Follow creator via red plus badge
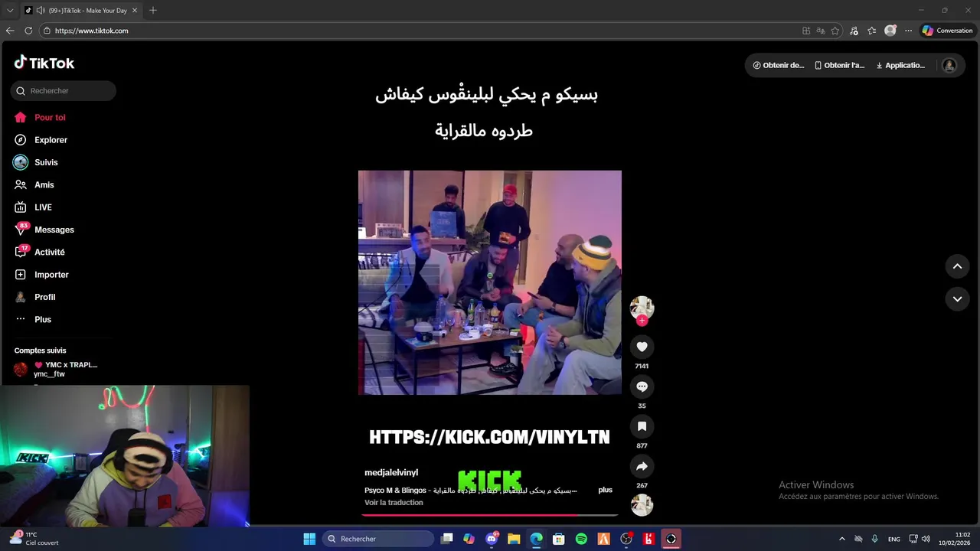980x551 pixels. click(642, 321)
